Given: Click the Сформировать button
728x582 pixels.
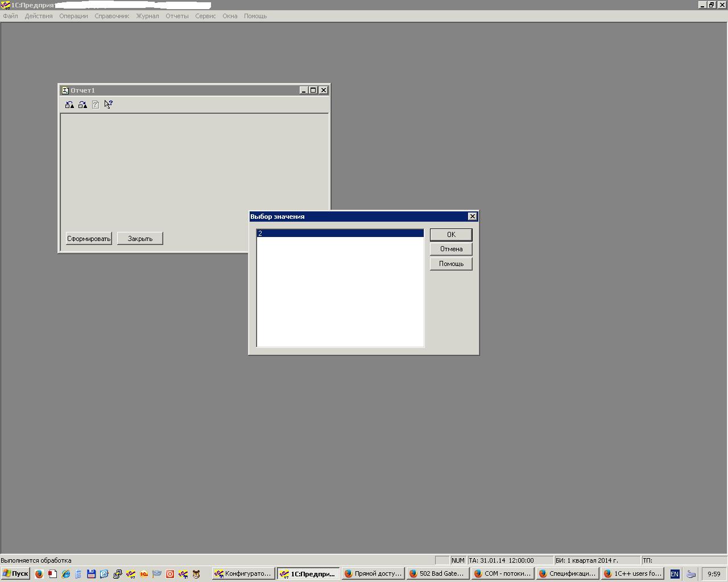Looking at the screenshot, I should click(x=89, y=239).
